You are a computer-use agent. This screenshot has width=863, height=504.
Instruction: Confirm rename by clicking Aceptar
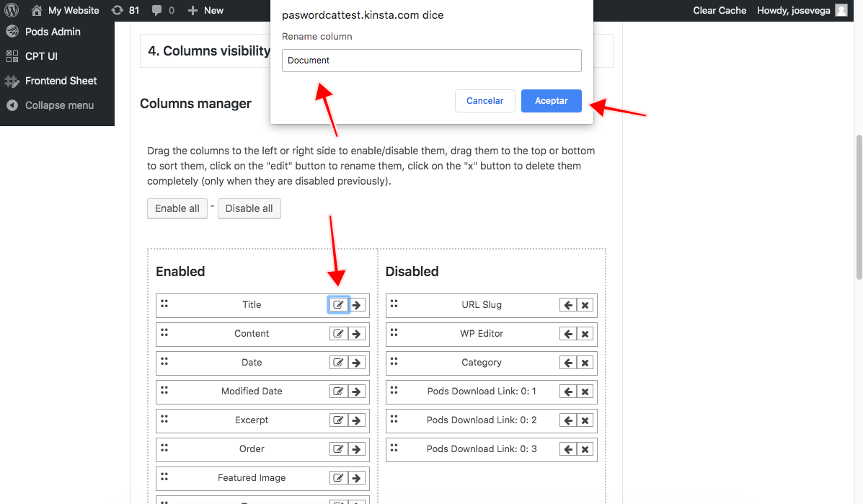point(551,100)
